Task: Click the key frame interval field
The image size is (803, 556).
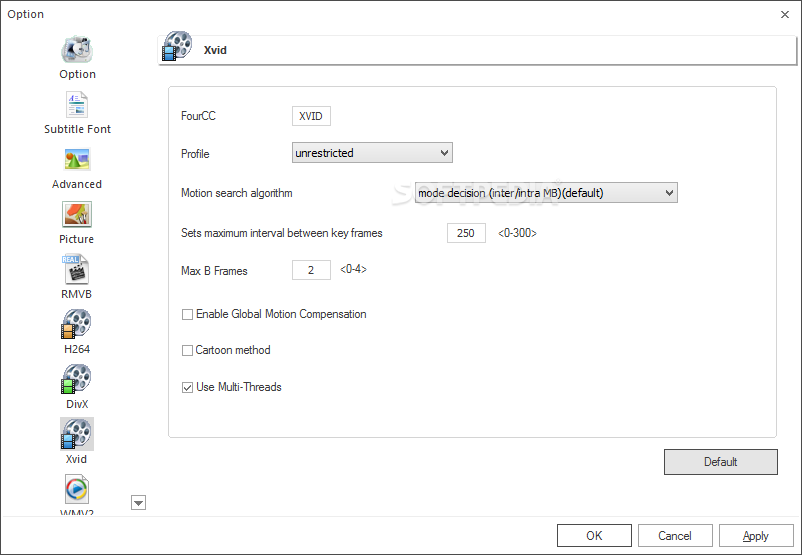Action: click(466, 233)
